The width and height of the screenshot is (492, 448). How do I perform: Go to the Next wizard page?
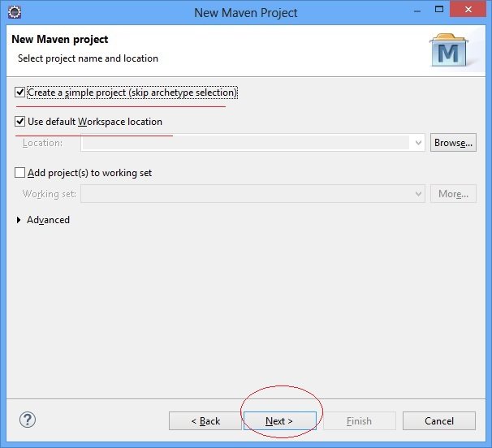pyautogui.click(x=280, y=420)
